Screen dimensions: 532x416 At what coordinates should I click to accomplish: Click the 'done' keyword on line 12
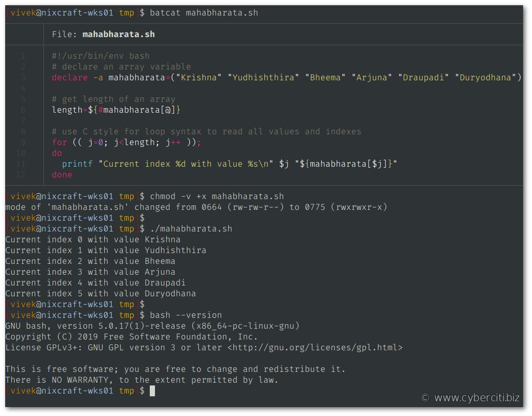62,175
